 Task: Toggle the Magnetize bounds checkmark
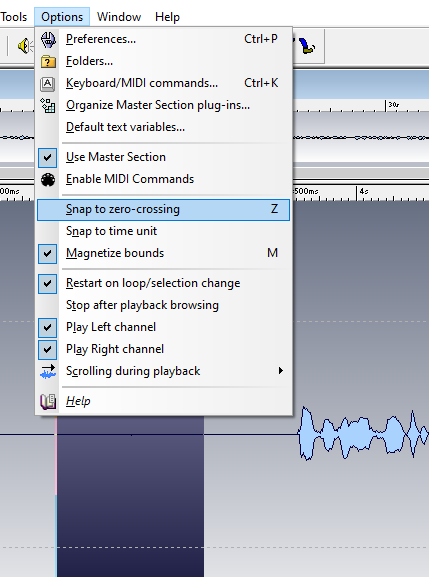(x=47, y=254)
